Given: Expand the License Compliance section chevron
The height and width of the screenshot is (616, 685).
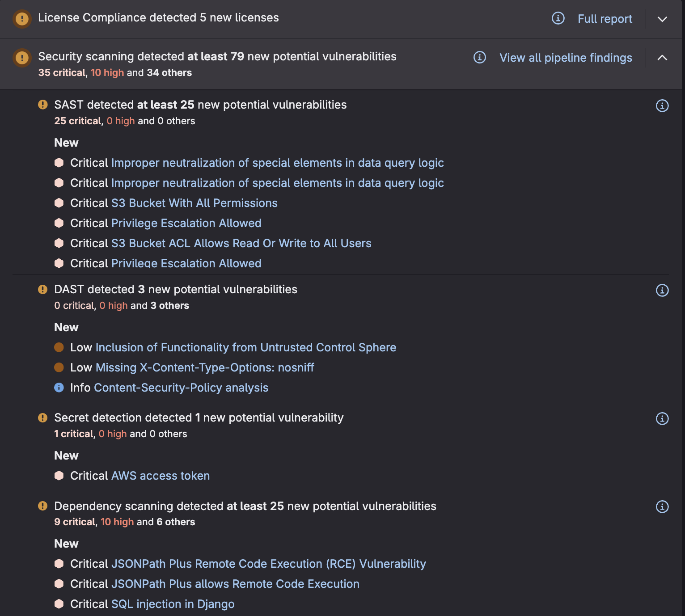Looking at the screenshot, I should (662, 19).
